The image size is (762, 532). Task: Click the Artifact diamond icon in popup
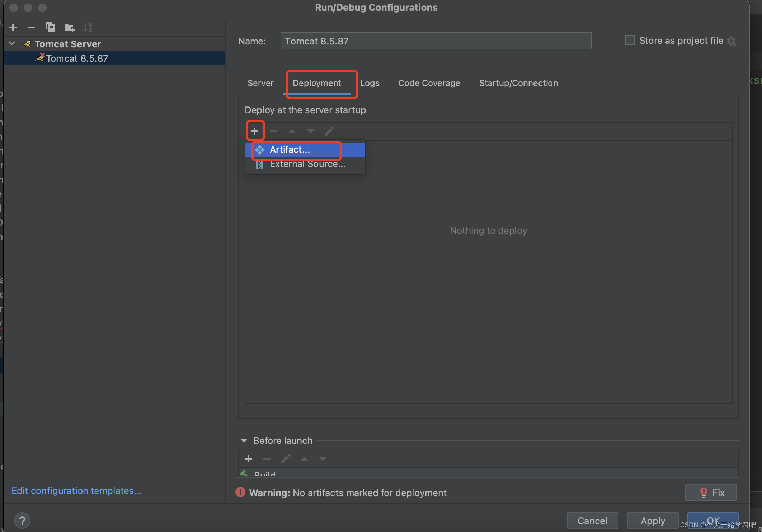click(260, 149)
